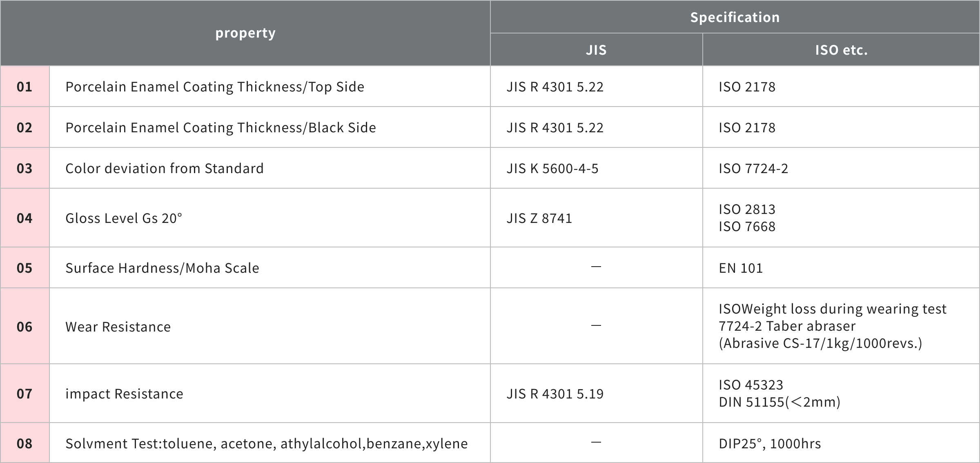Click row number 06 cell
980x463 pixels.
click(x=24, y=327)
